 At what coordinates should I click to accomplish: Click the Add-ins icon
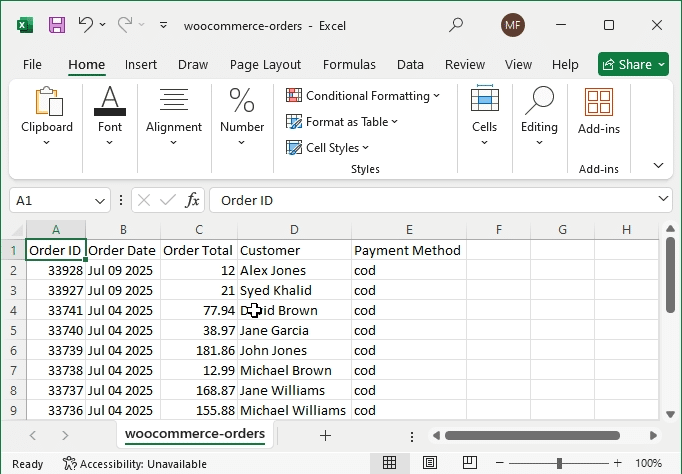click(x=599, y=111)
